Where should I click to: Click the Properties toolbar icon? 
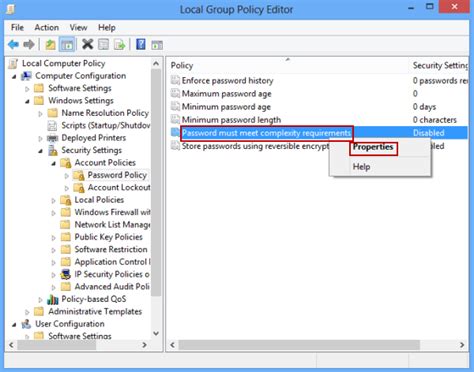104,44
